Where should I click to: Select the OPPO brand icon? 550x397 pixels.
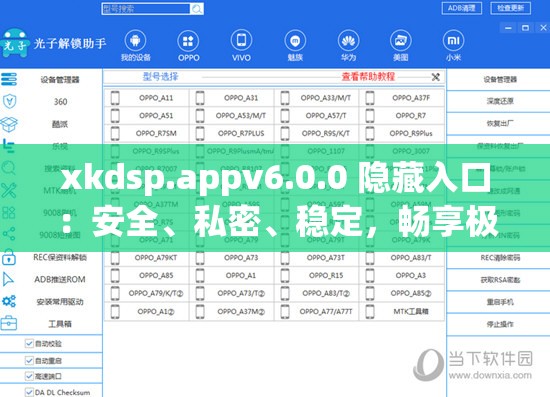[188, 41]
